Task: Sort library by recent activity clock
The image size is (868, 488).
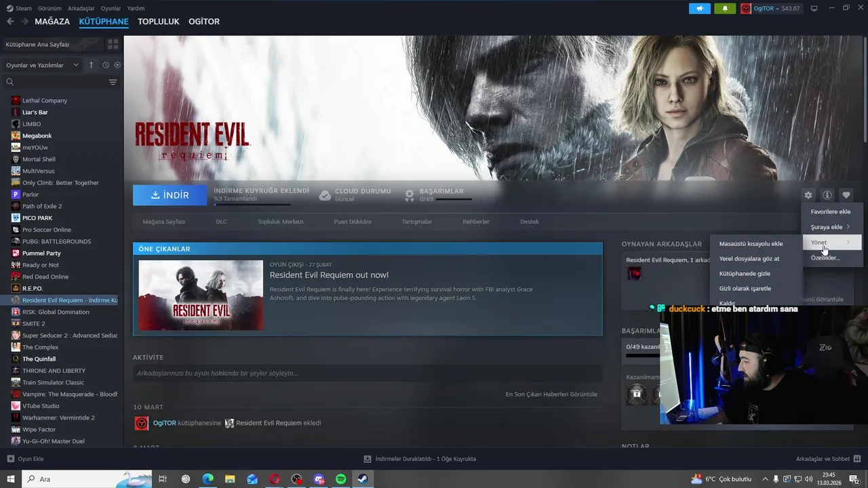Action: coord(106,65)
